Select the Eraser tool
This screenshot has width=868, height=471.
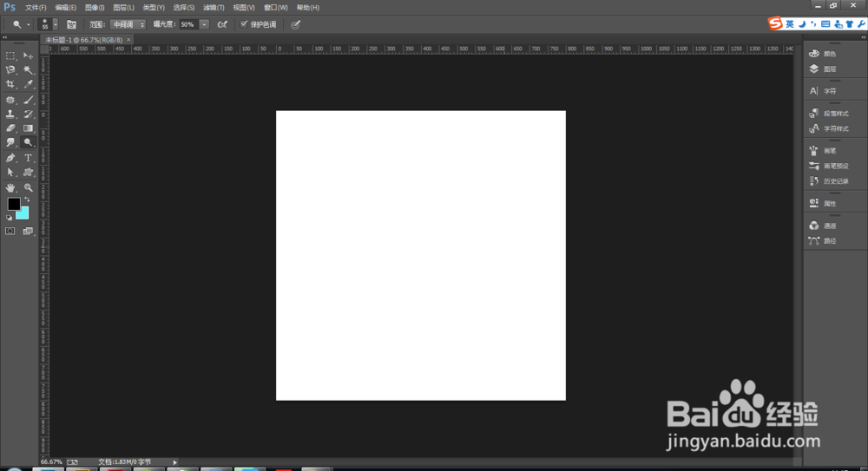pos(10,128)
